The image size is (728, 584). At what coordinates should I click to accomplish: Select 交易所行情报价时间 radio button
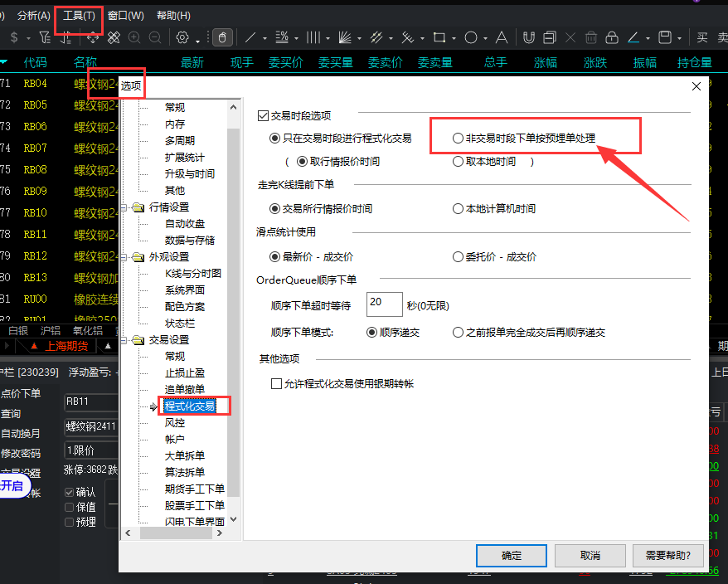tap(274, 208)
